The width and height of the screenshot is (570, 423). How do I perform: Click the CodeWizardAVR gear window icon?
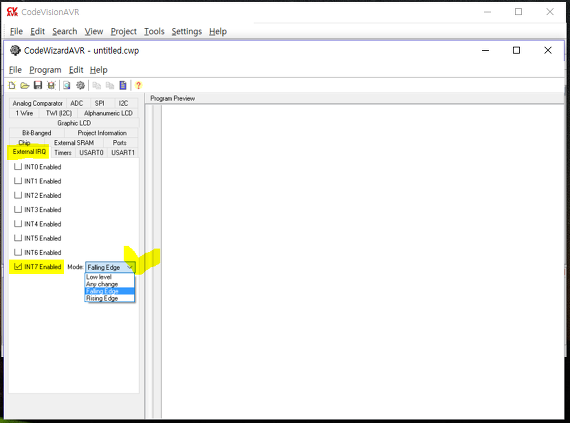15,50
